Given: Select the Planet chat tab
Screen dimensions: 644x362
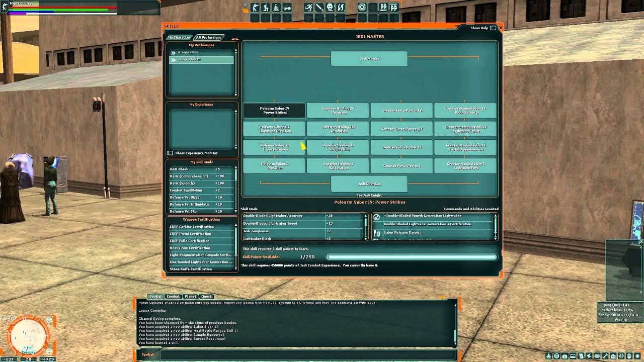Looking at the screenshot, I should click(190, 297).
